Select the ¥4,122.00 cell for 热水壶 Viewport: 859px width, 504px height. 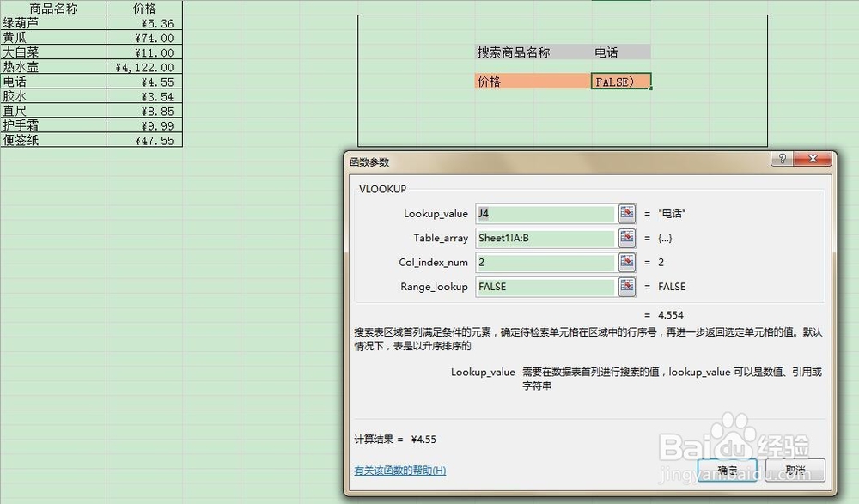(146, 66)
